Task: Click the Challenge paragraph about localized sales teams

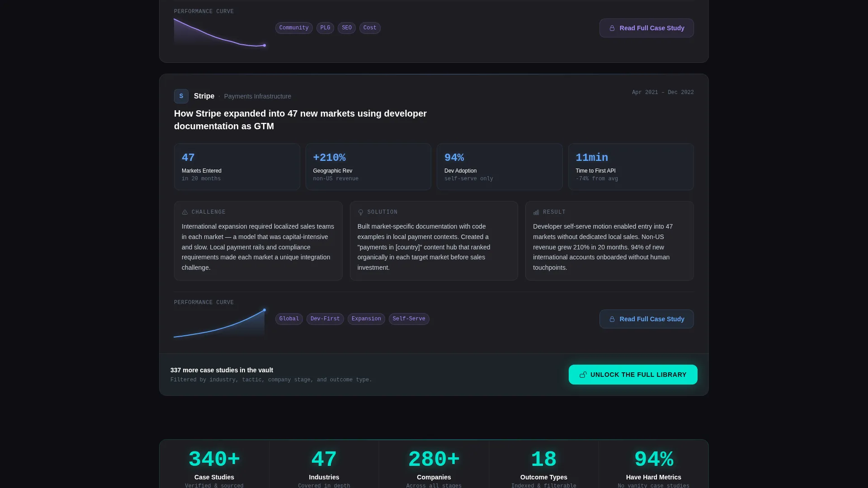Action: 258,247
